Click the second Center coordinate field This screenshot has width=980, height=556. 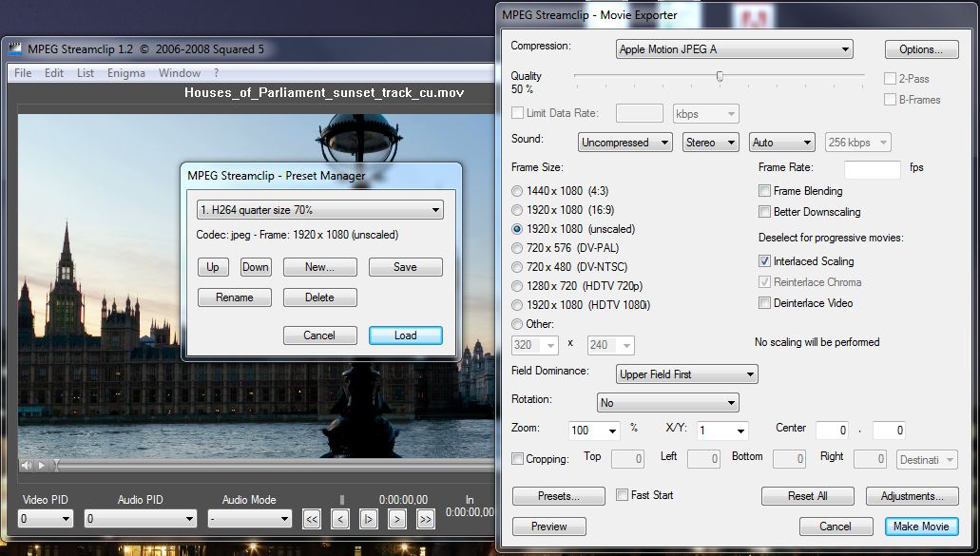(x=889, y=431)
